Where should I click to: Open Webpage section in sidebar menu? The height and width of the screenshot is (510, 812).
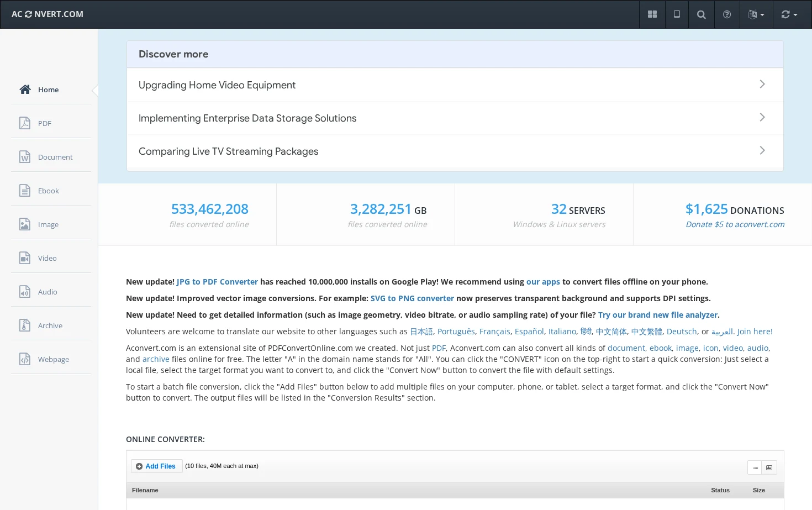(51, 359)
